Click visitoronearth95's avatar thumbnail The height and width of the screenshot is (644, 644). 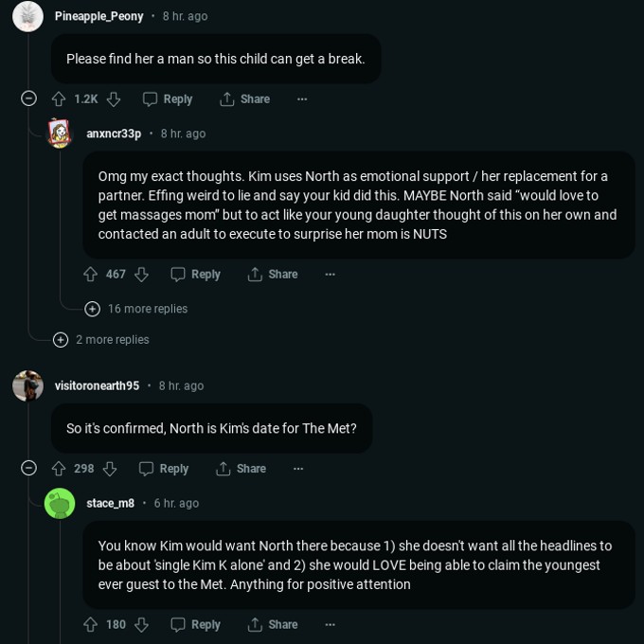click(x=27, y=385)
